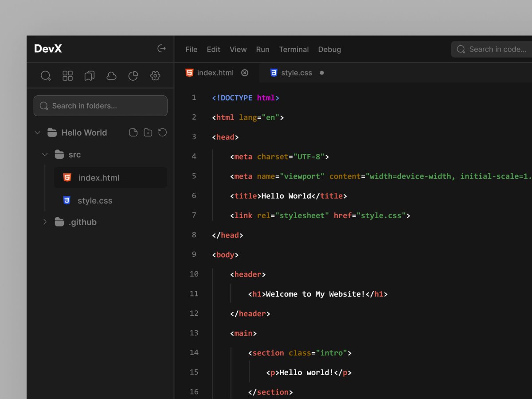Click the Search in folders field
Image resolution: width=532 pixels, height=399 pixels.
pos(100,106)
